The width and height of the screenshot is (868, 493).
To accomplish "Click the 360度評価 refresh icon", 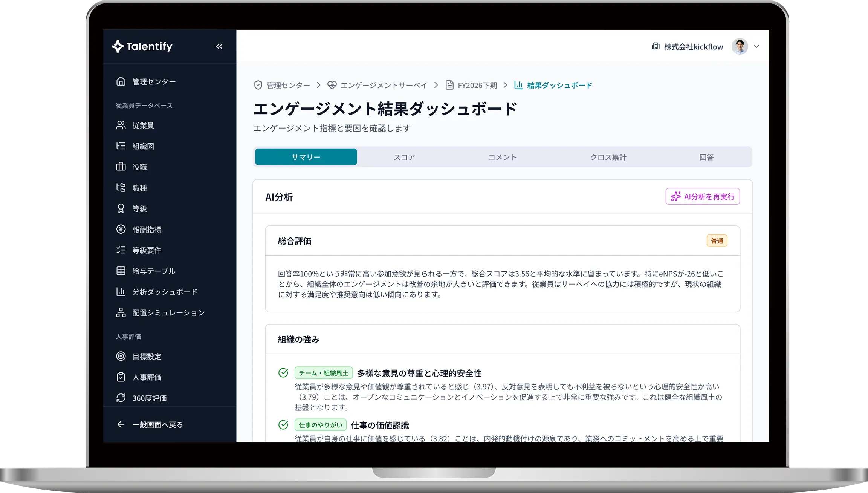I will [121, 398].
